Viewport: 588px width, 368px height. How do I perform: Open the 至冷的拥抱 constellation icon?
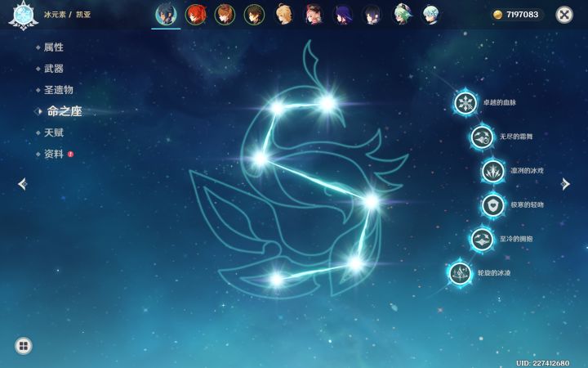pos(482,239)
